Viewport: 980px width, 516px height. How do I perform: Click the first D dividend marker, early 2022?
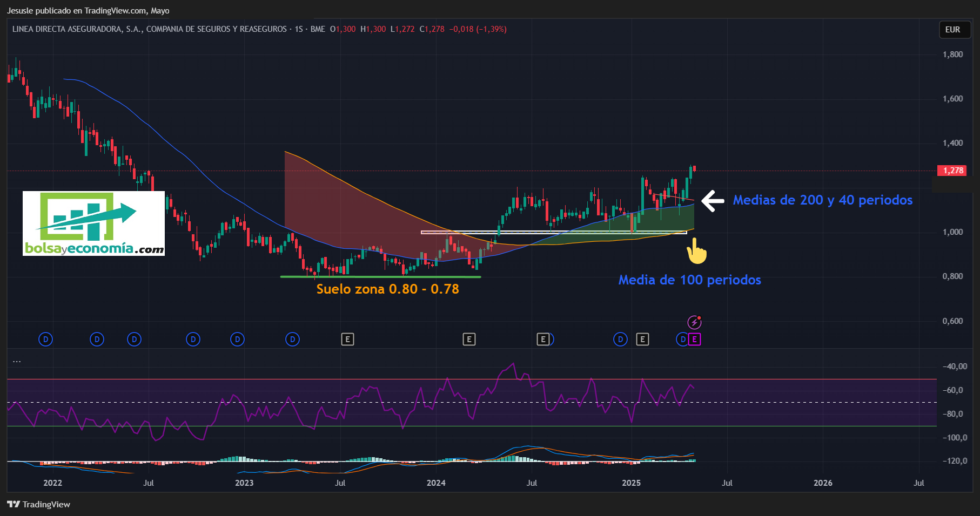(45, 340)
